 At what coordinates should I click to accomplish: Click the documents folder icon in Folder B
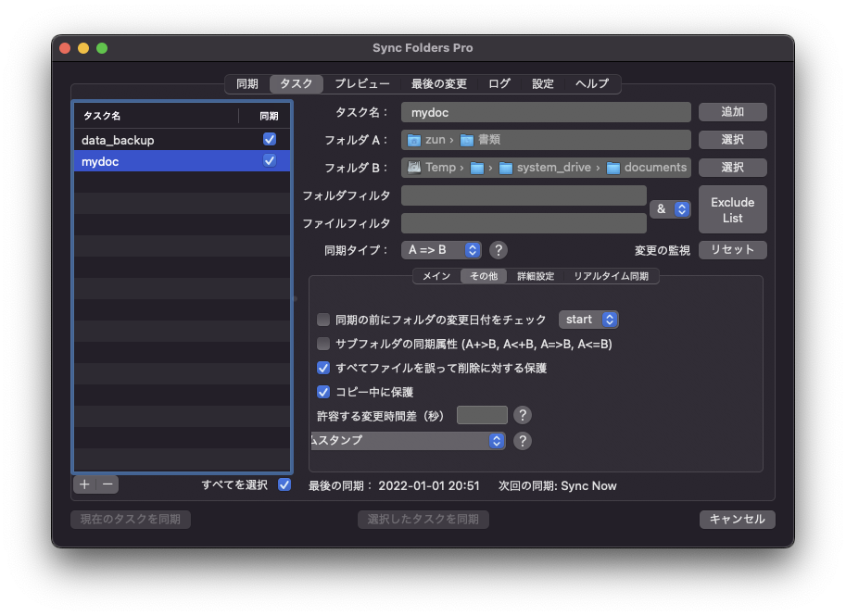[612, 168]
